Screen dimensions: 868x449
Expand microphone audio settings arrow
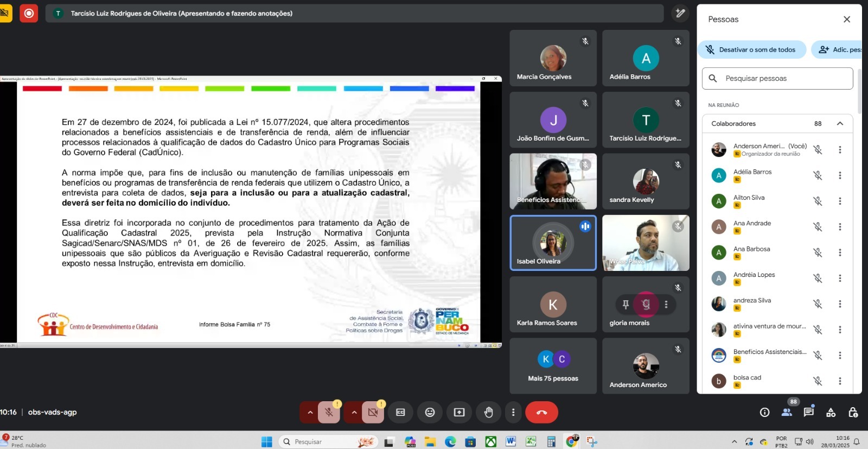(310, 413)
